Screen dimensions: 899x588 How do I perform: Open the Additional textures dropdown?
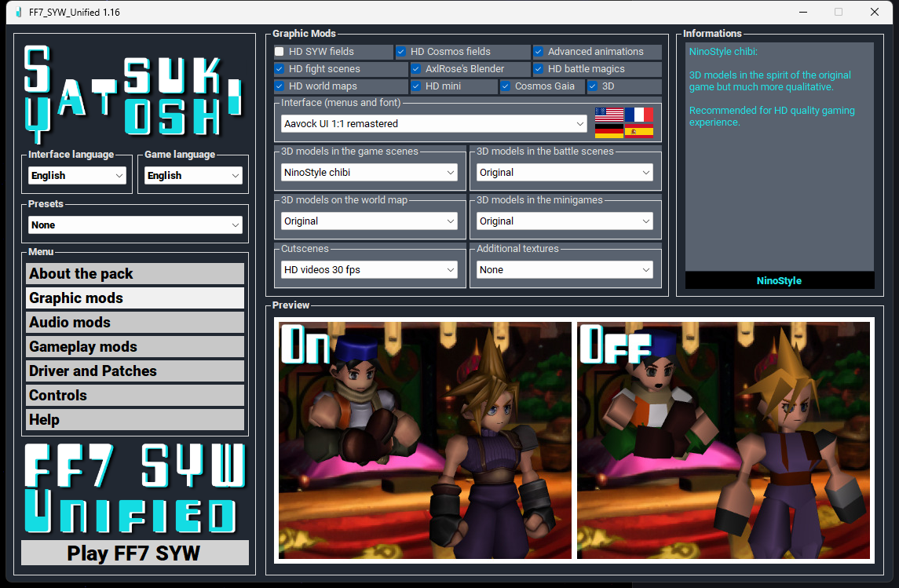coord(565,270)
